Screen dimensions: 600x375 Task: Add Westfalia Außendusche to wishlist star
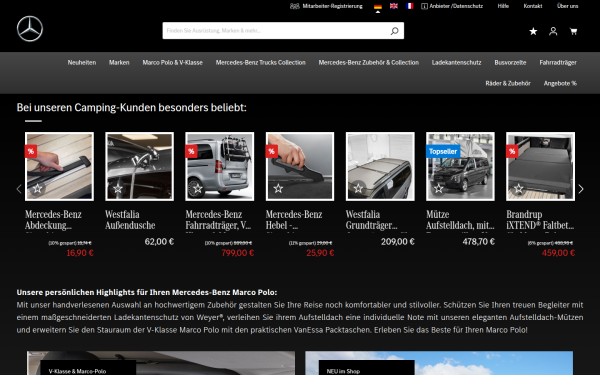118,188
